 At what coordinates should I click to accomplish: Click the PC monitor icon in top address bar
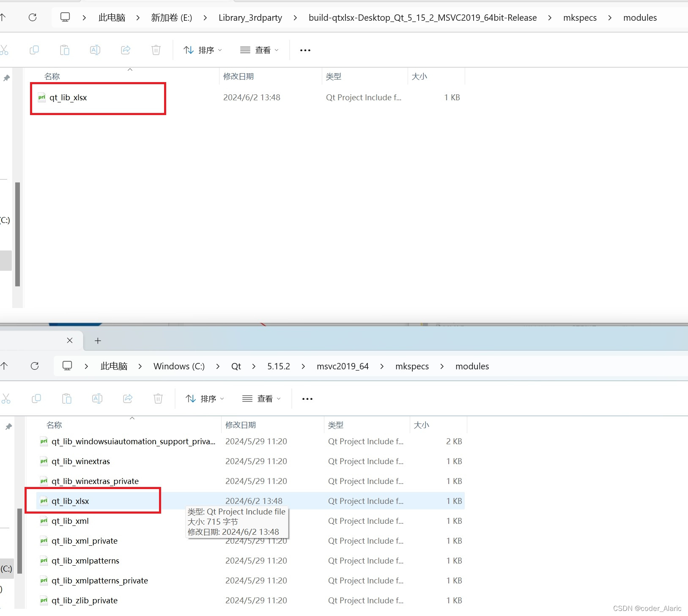point(65,17)
